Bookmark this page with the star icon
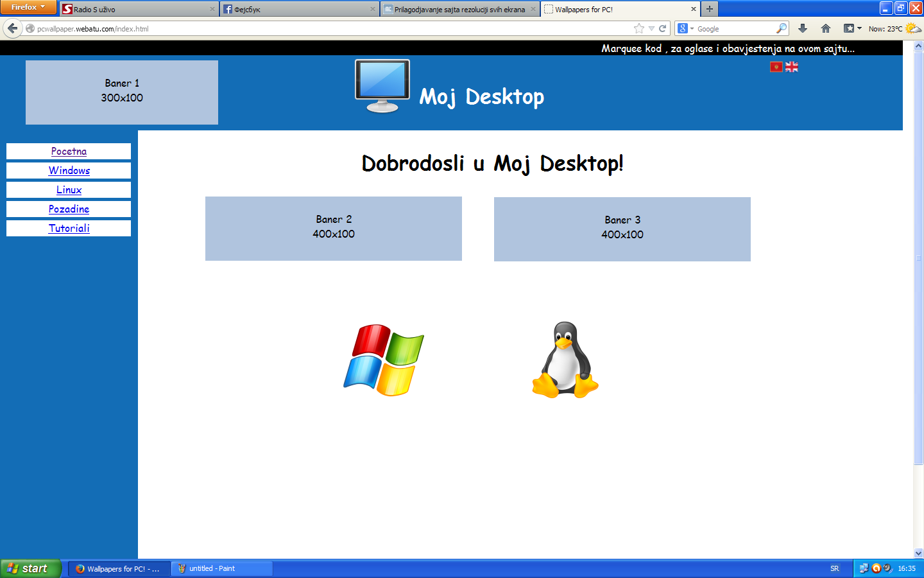Viewport: 924px width, 578px height. 638,28
